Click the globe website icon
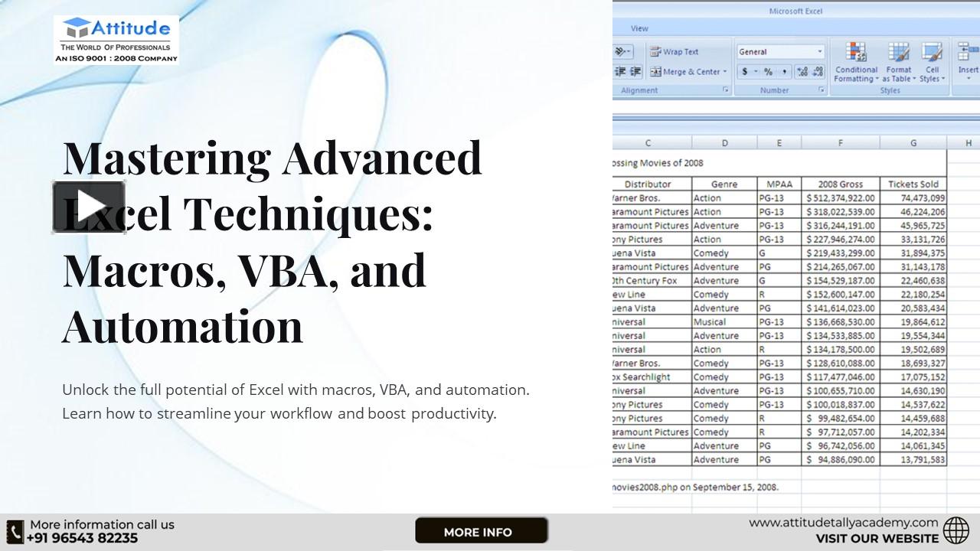 956,530
